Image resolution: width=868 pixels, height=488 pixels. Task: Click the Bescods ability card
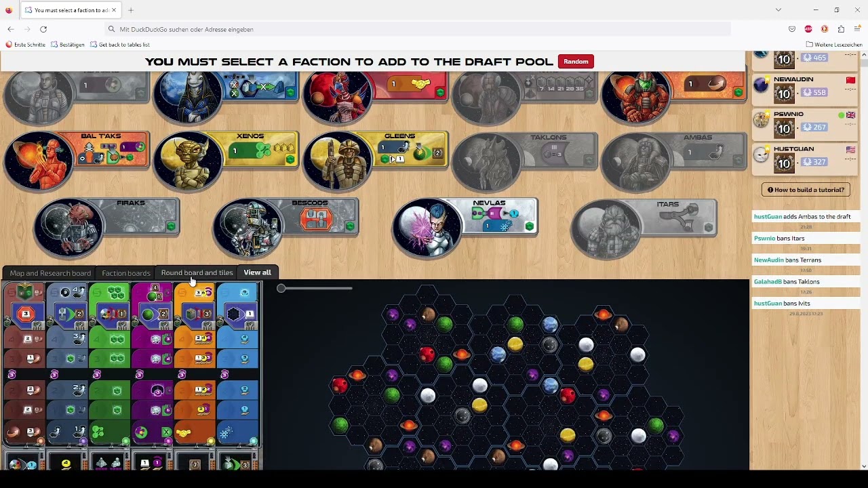coord(321,216)
